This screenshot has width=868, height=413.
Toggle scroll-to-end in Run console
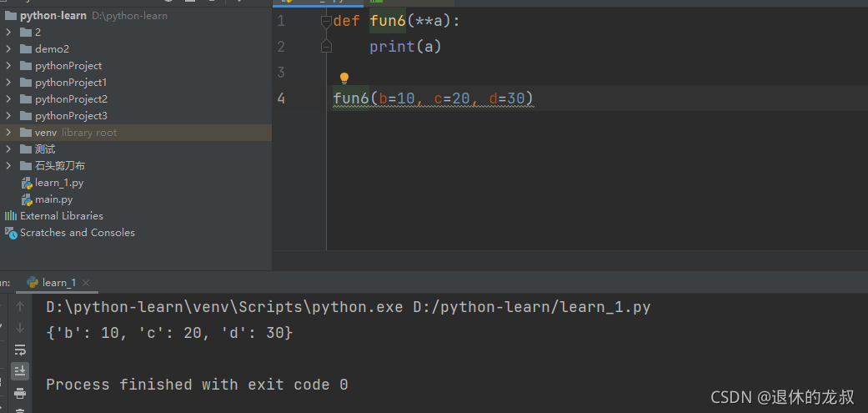point(20,371)
